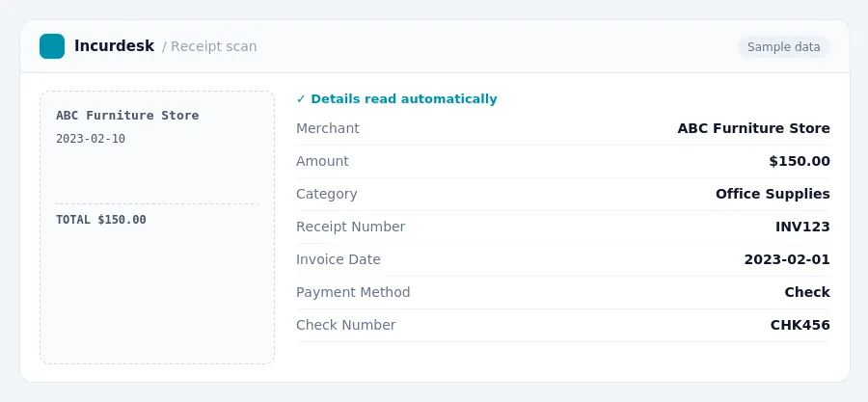Click the checkmark beside Details read automatically
The width and height of the screenshot is (868, 402).
pos(301,99)
